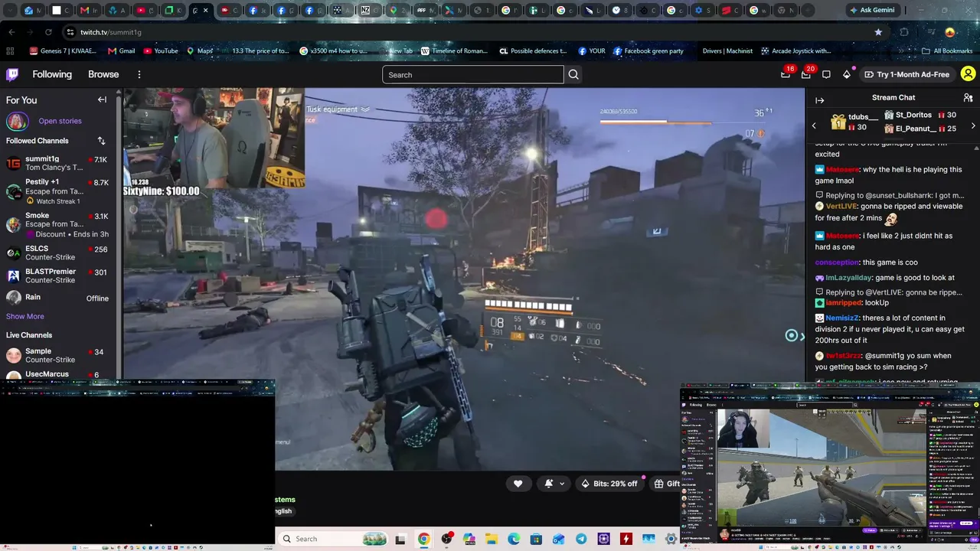Open File Explorer from the taskbar
Image resolution: width=980 pixels, height=551 pixels.
point(491,540)
